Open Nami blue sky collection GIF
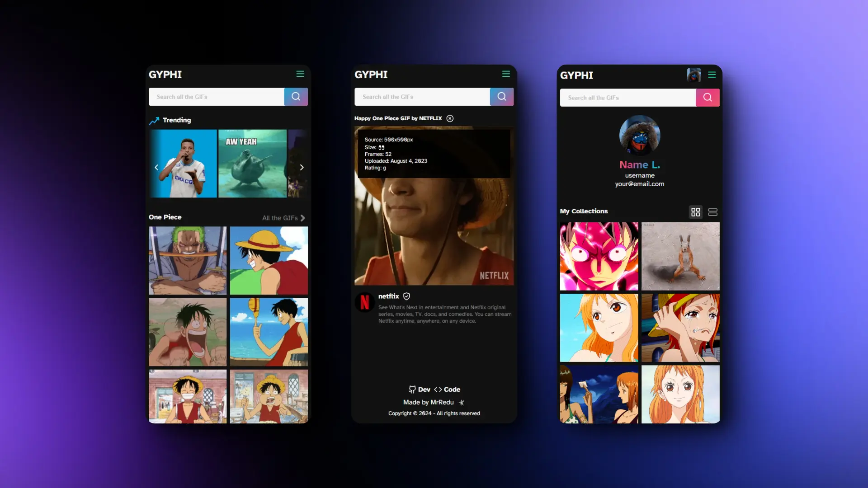Screen dimensions: 868x488 pos(599,328)
